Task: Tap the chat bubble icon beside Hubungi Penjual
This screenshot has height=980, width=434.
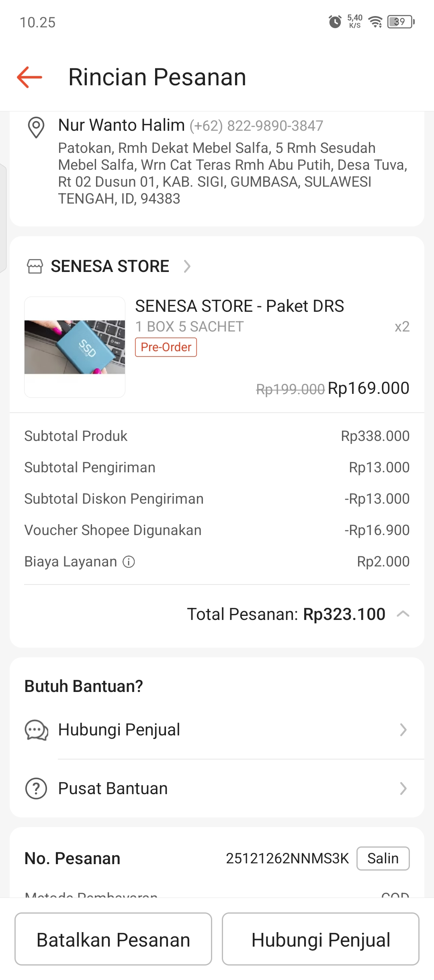Action: click(x=36, y=730)
